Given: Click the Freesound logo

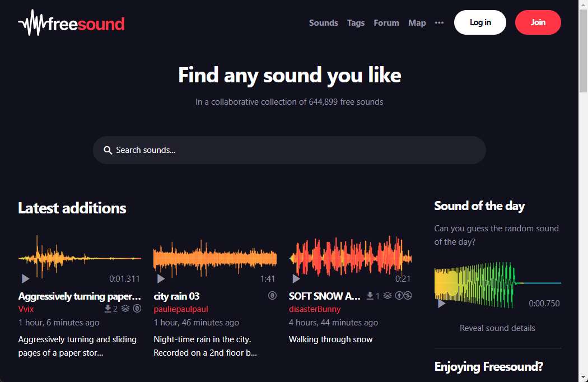Looking at the screenshot, I should click(71, 22).
